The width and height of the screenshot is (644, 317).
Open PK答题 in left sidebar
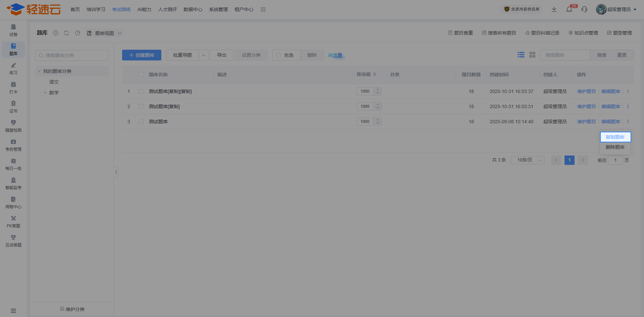click(x=13, y=222)
